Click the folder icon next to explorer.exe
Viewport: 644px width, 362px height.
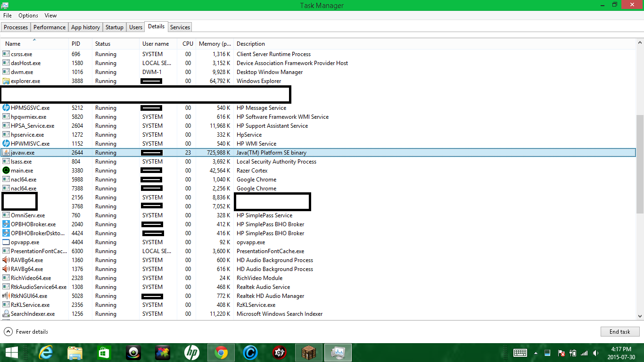tap(6, 81)
